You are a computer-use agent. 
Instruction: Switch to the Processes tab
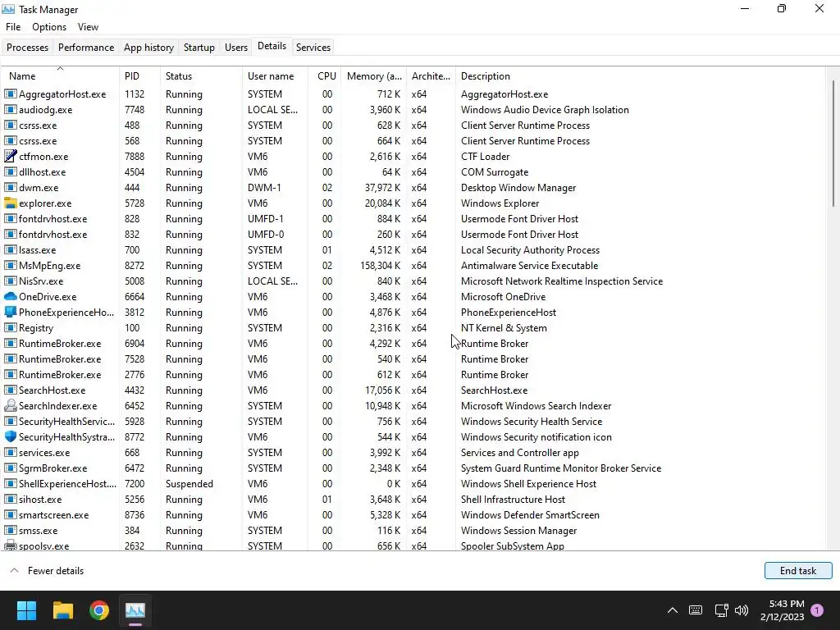[27, 47]
